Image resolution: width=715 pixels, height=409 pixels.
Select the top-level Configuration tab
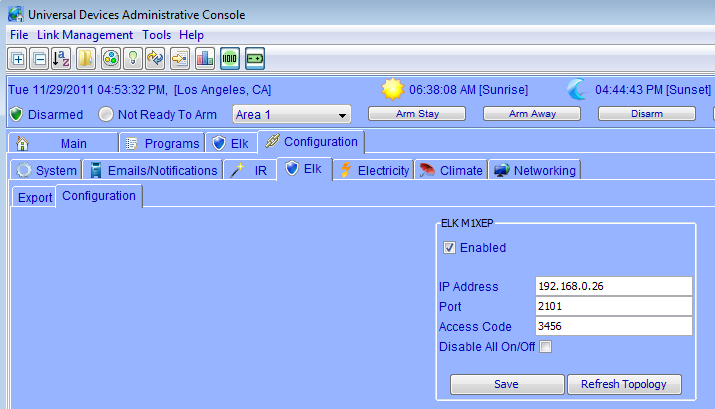(x=311, y=142)
